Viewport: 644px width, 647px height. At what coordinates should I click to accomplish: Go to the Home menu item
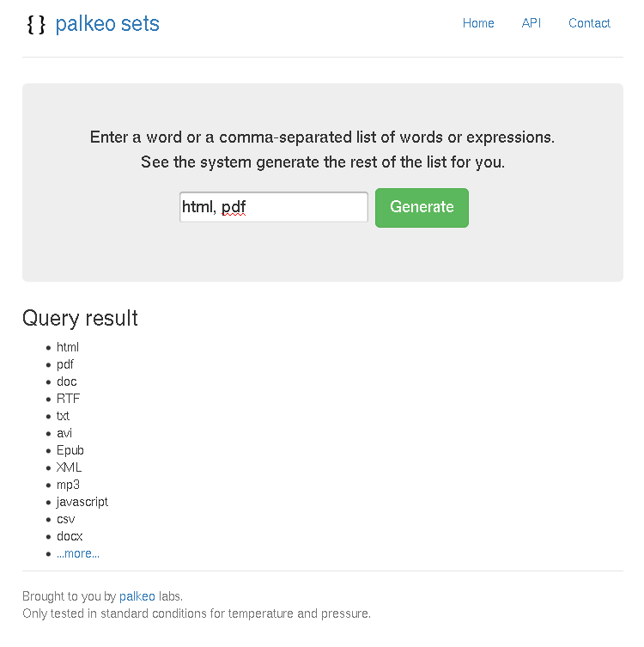478,23
